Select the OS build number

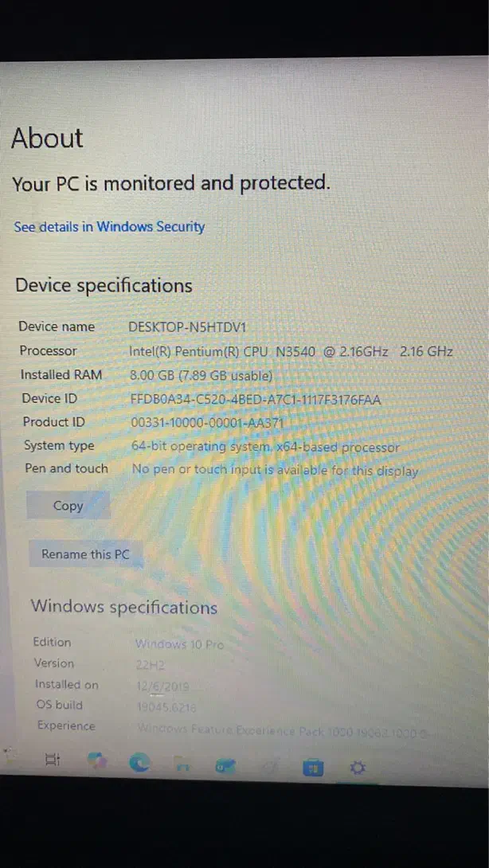(166, 706)
